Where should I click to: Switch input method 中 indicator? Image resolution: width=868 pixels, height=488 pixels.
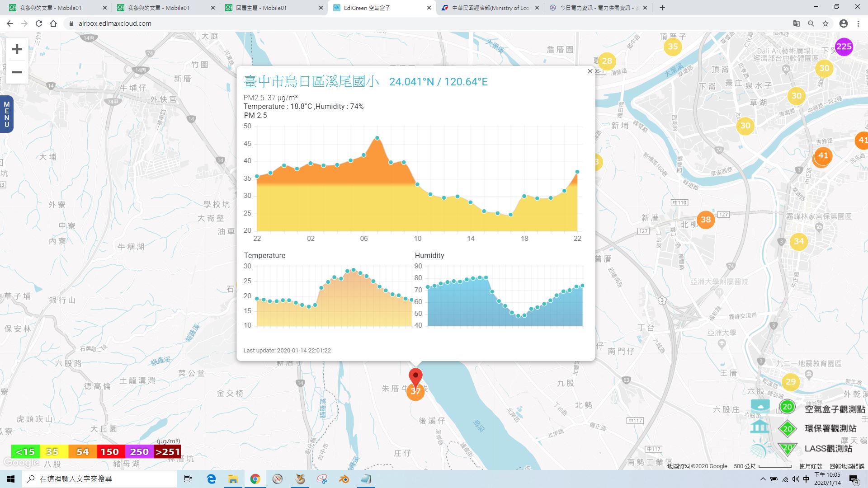806,479
